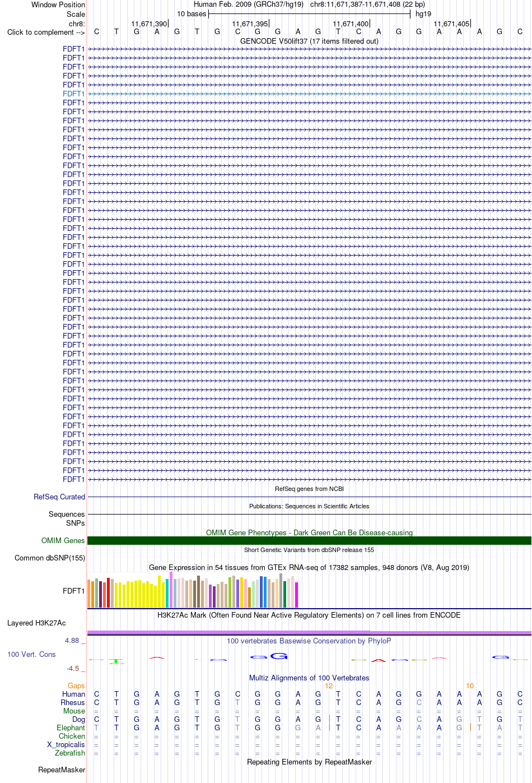Viewport: 532px width, 783px height.
Task: Click the GENCODE V50lift37 track title
Action: coord(309,41)
